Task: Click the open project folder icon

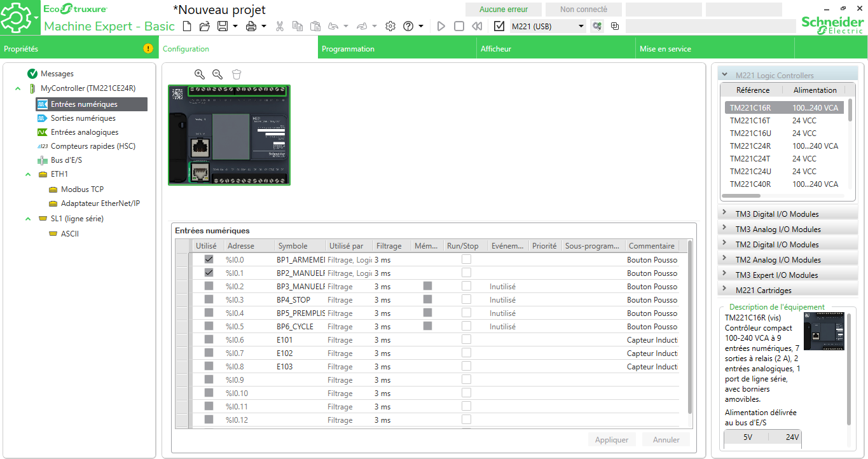Action: 205,26
